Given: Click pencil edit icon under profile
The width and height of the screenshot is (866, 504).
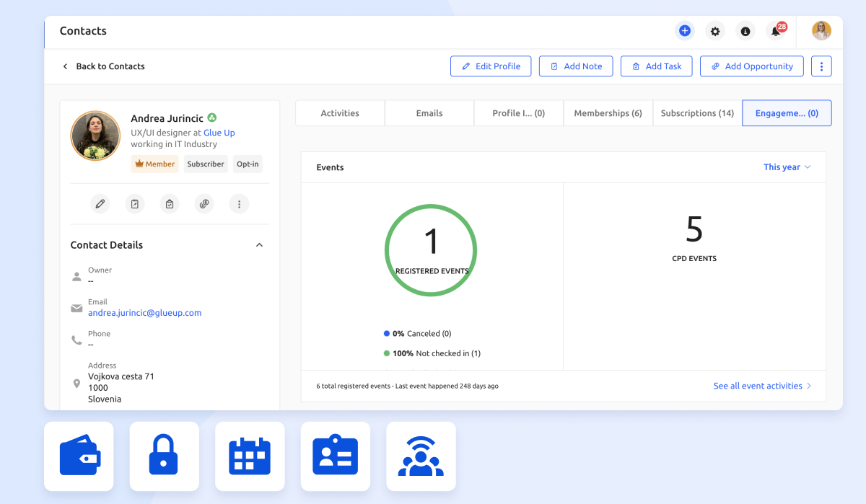Looking at the screenshot, I should pos(100,204).
